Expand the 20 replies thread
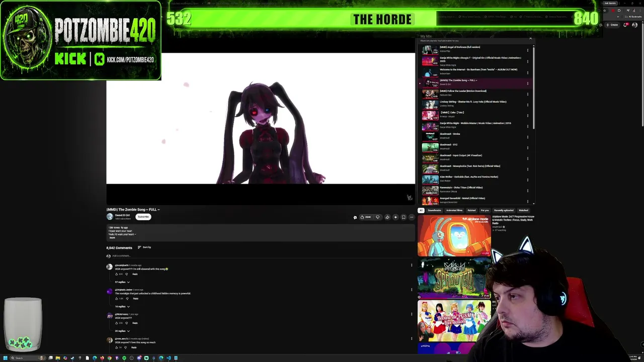Screen dimensions: 644x362 (x=122, y=331)
